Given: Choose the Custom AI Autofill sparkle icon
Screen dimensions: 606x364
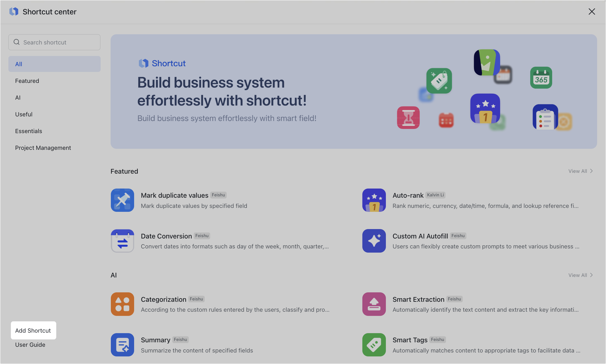Looking at the screenshot, I should click(374, 241).
